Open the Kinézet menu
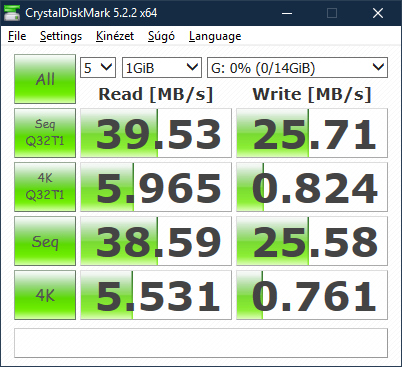The height and width of the screenshot is (367, 402). 115,36
